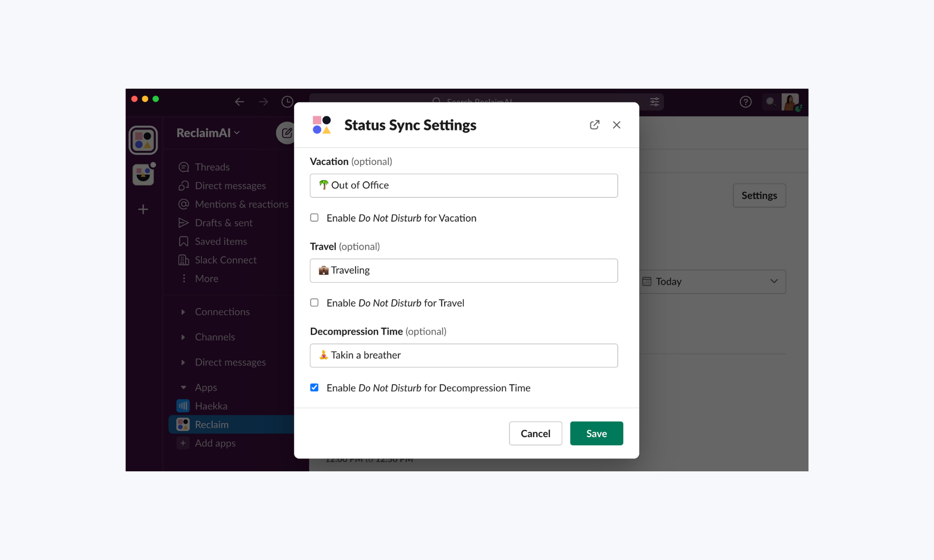Show More sidebar options
The height and width of the screenshot is (560, 934).
(207, 279)
